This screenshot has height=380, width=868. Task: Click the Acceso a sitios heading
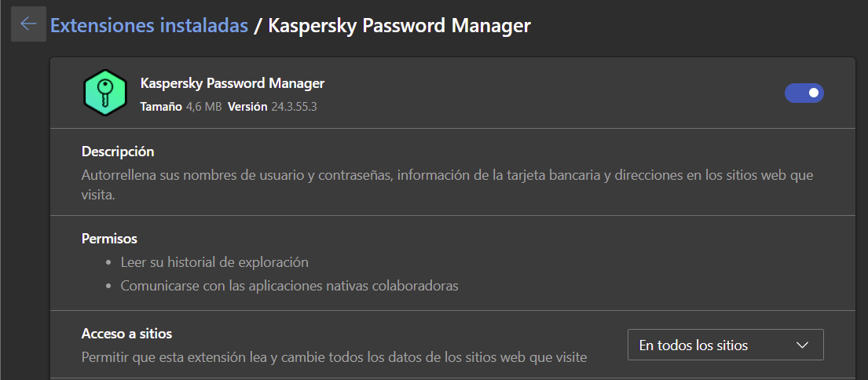point(126,334)
